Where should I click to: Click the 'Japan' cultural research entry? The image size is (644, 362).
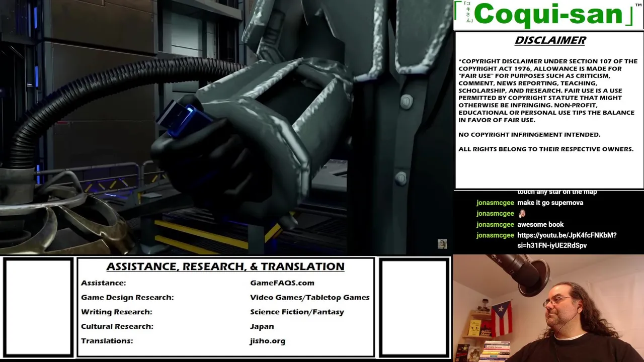point(262,326)
